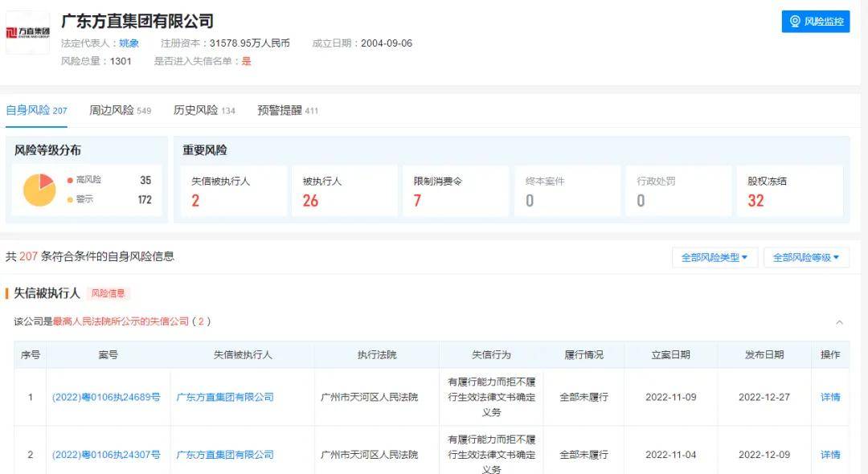
Task: Click the 履行情况 column header
Action: [x=584, y=355]
